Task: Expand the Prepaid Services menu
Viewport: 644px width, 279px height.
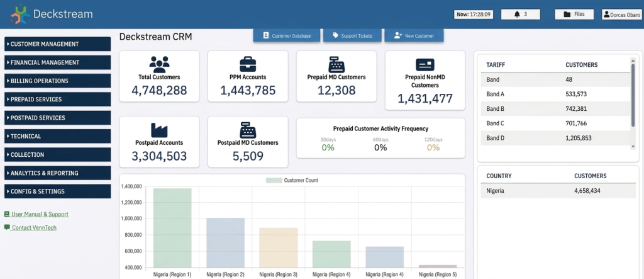Action: (x=57, y=99)
